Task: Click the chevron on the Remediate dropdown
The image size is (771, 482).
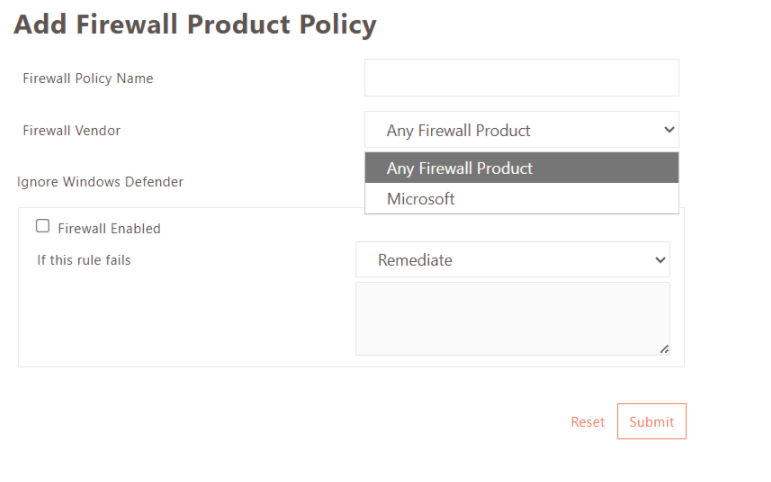Action: [660, 260]
